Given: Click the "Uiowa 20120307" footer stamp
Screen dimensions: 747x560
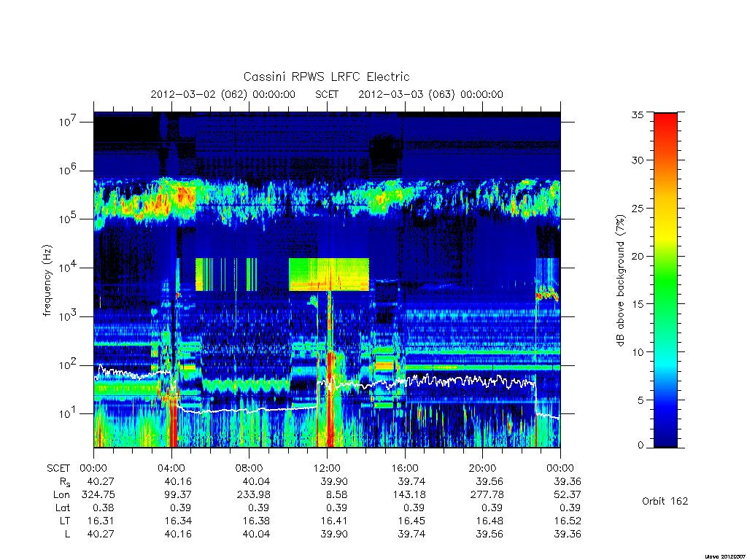Looking at the screenshot, I should coord(725,556).
